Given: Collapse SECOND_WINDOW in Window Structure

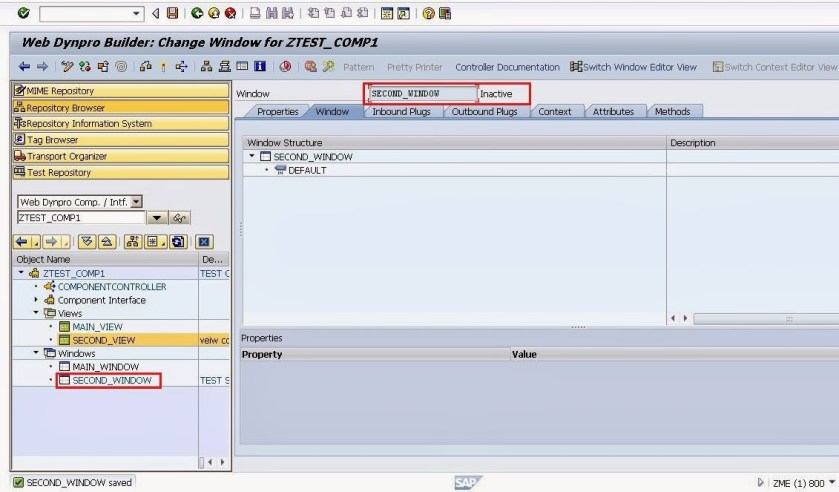Looking at the screenshot, I should tap(252, 156).
